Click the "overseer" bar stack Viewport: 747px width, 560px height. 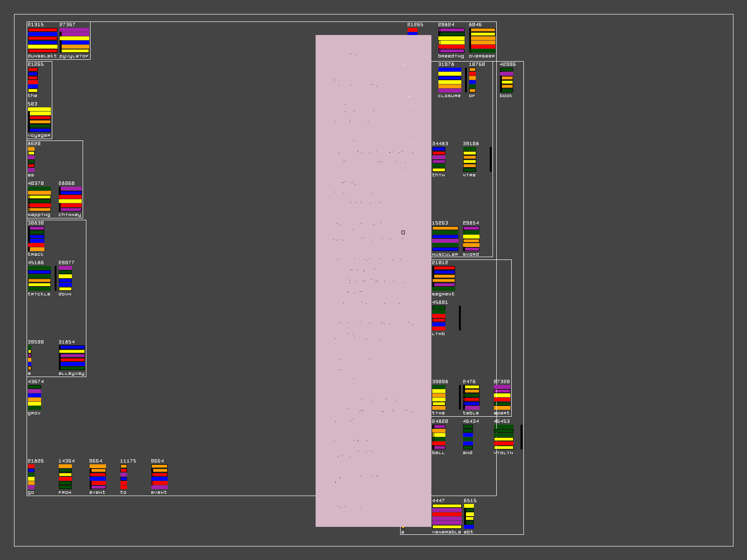[483, 40]
